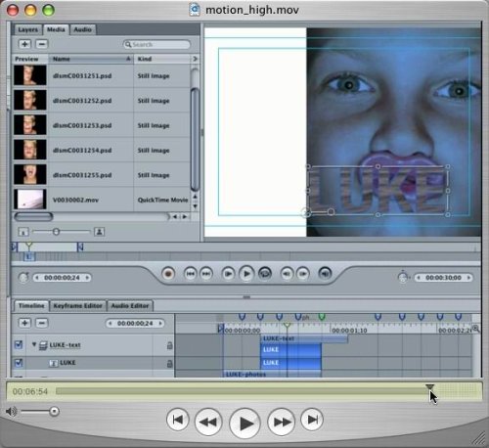Select thumbnail of dlsmC0031251.psd
Viewport: 489px width, 448px height.
pos(30,75)
